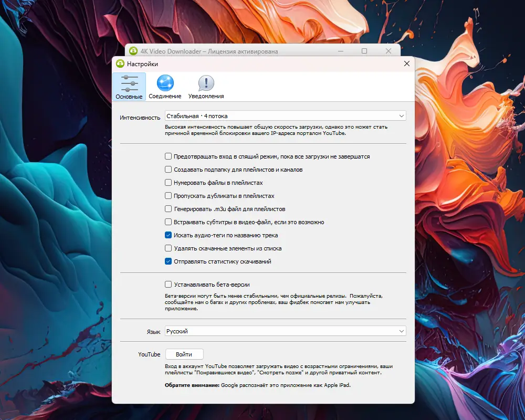Minimize the 4K Video Downloader window
This screenshot has height=420, width=525.
pyautogui.click(x=341, y=51)
